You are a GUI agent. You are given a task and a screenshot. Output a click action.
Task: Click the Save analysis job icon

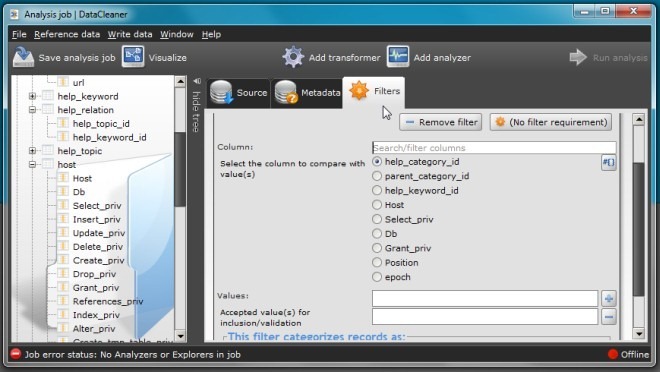23,57
